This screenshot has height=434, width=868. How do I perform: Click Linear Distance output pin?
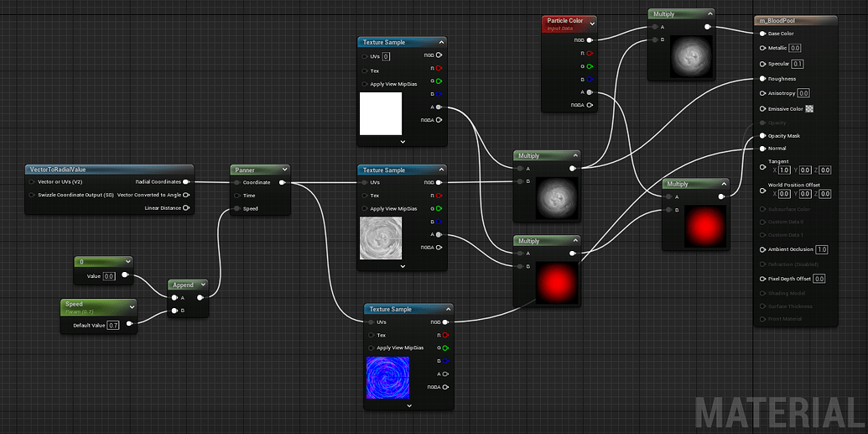pos(186,208)
